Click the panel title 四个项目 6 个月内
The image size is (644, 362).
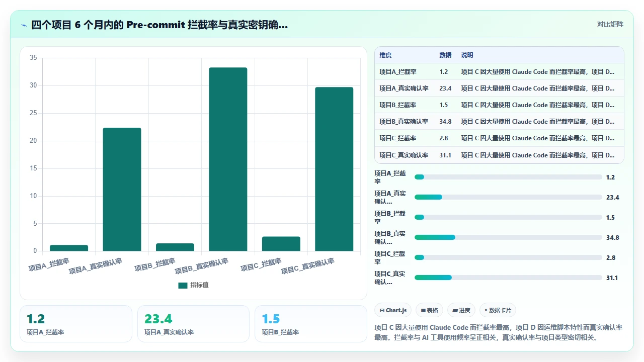pos(159,25)
